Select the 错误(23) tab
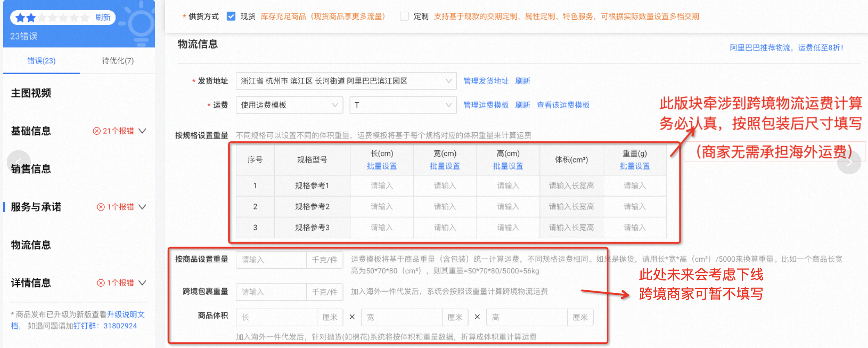The image size is (868, 348). click(x=41, y=61)
